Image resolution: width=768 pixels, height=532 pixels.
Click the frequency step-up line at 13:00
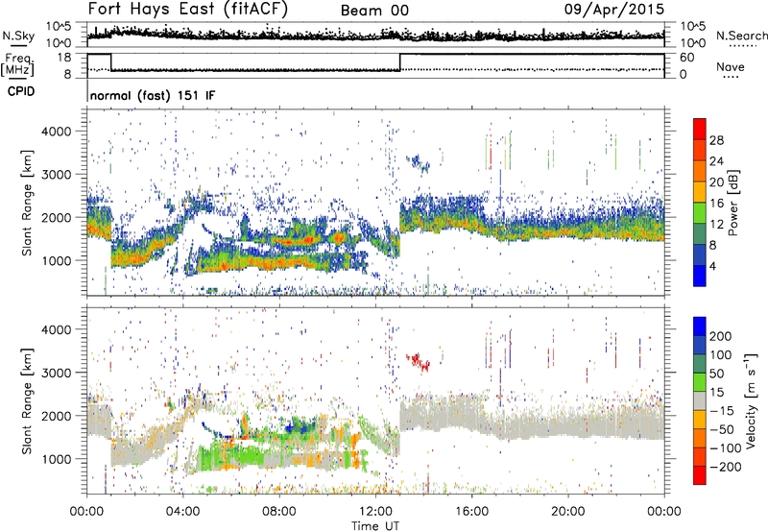[x=400, y=62]
